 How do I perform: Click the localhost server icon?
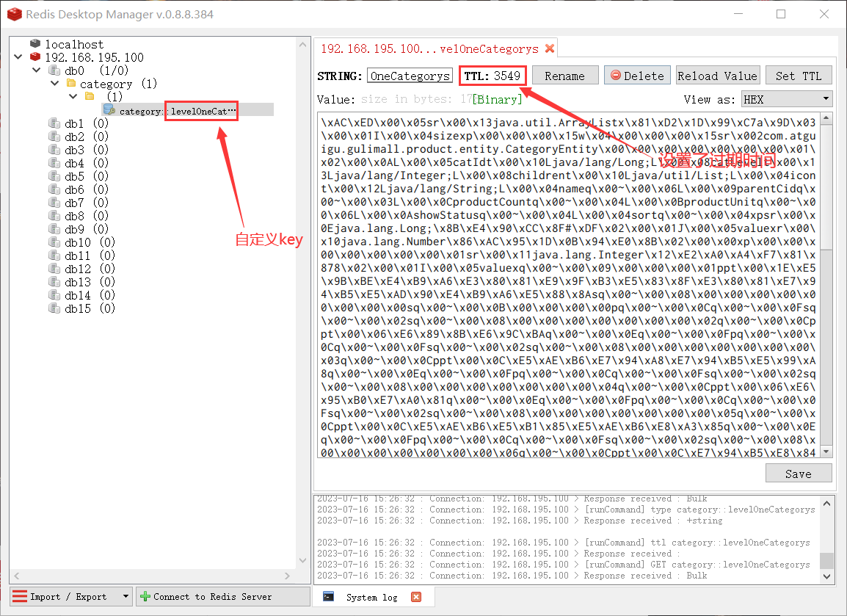(35, 44)
